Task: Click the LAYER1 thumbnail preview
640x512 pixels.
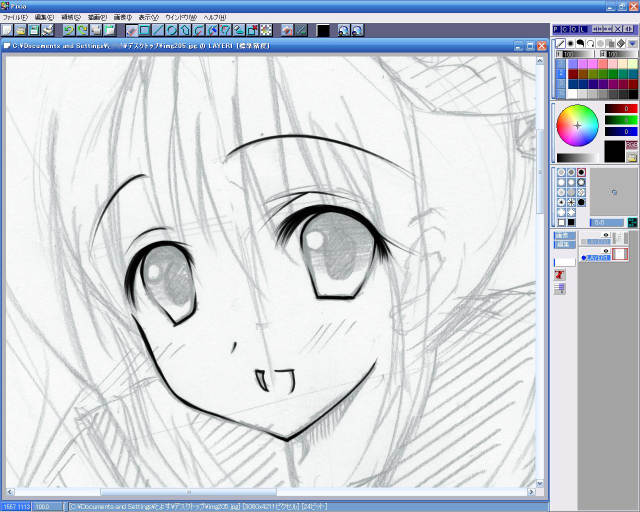Action: [x=620, y=255]
